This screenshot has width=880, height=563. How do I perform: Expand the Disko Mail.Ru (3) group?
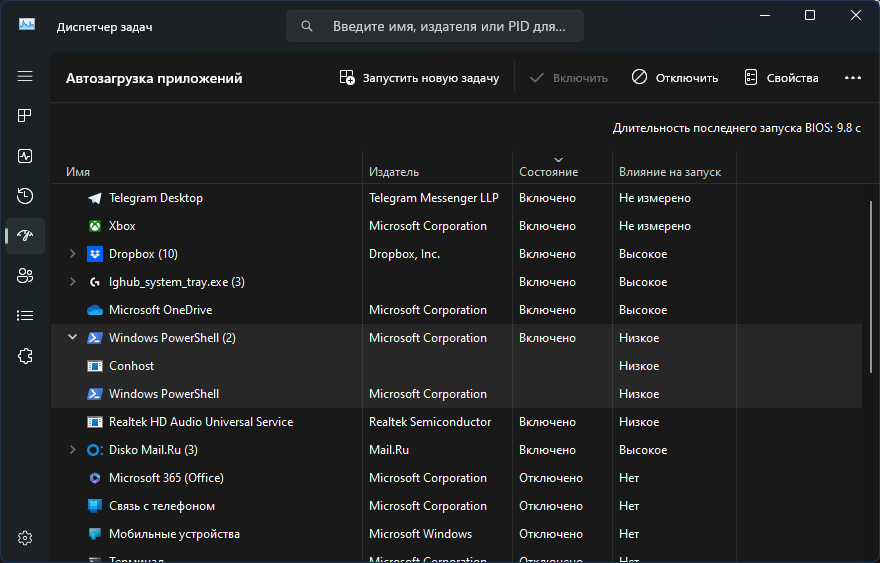(x=72, y=450)
